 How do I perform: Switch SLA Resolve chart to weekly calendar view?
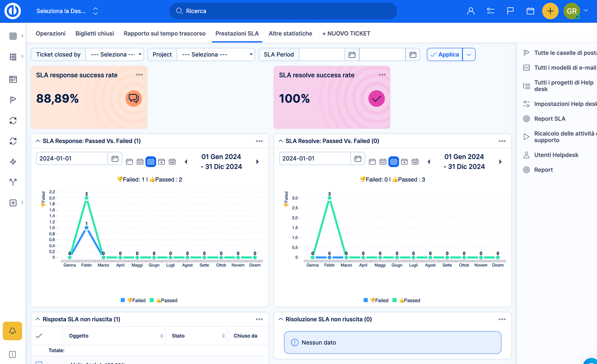[x=383, y=162]
